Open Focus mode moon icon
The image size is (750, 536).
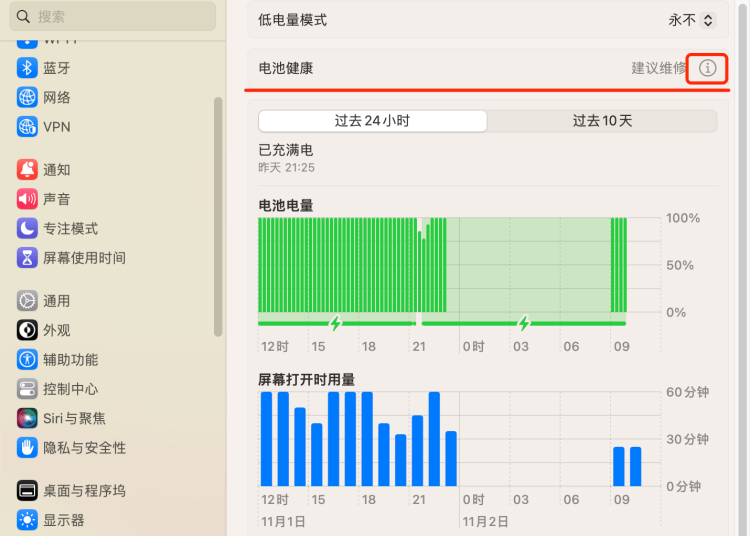coord(27,229)
